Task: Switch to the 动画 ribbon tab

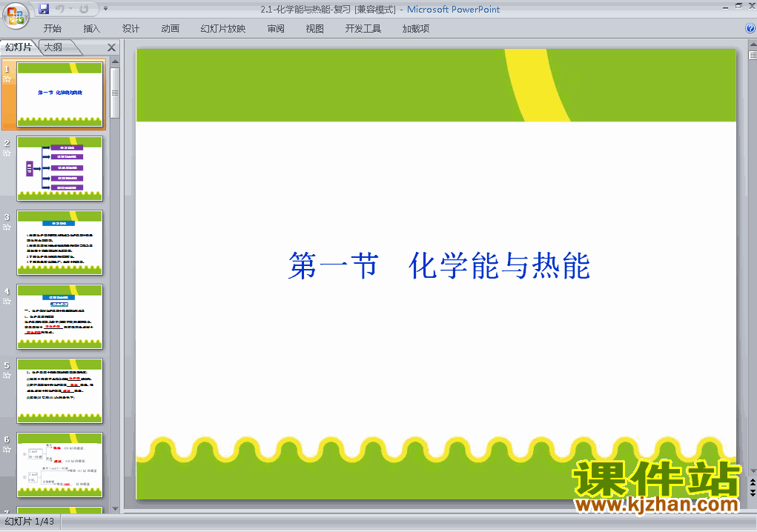Action: click(170, 28)
